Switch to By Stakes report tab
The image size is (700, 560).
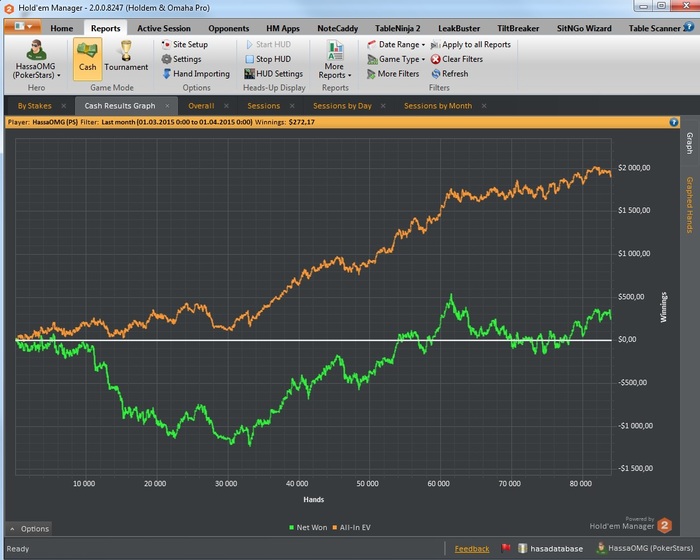(x=34, y=106)
